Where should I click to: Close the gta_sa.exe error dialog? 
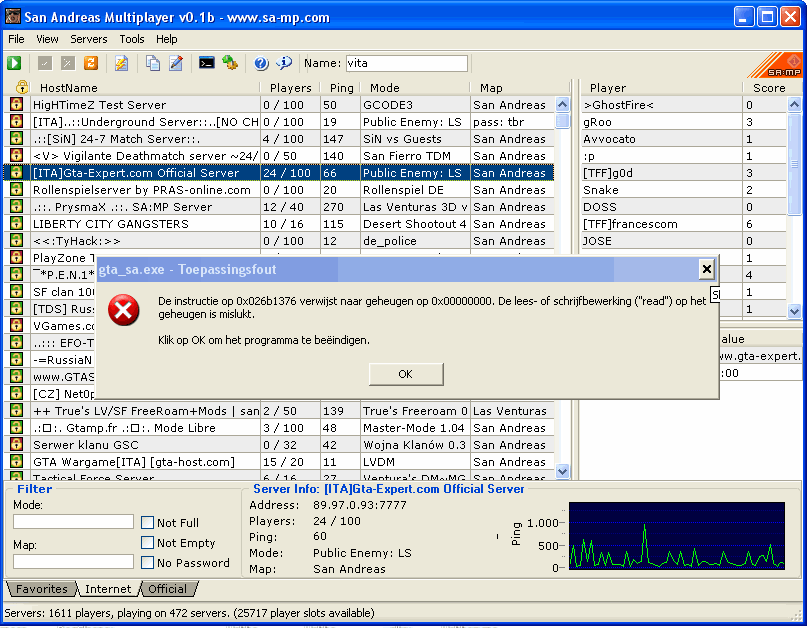(x=707, y=269)
